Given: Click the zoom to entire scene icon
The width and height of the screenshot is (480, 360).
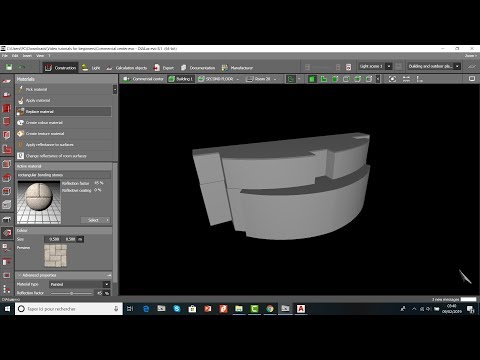Looking at the screenshot, I should click(392, 79).
